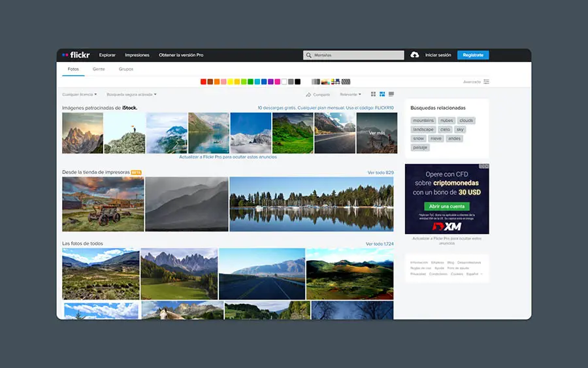
Task: Select the red color swatch filter
Action: [x=203, y=82]
